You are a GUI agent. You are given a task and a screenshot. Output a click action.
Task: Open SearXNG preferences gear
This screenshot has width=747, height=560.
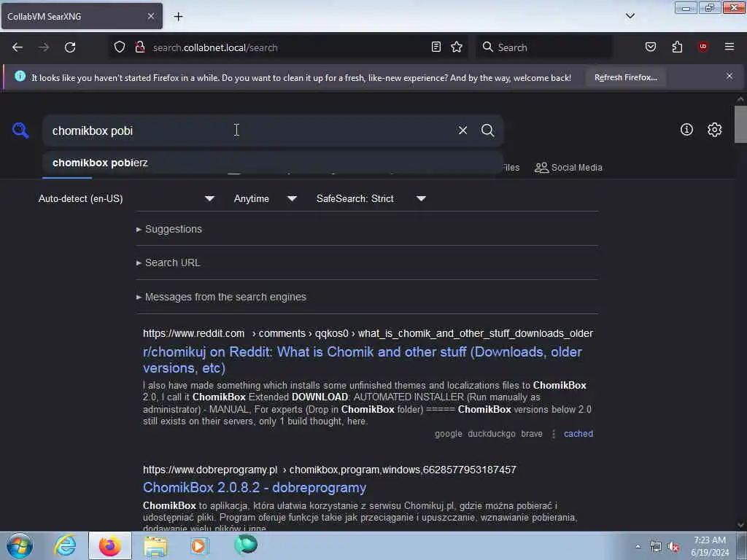pyautogui.click(x=714, y=130)
